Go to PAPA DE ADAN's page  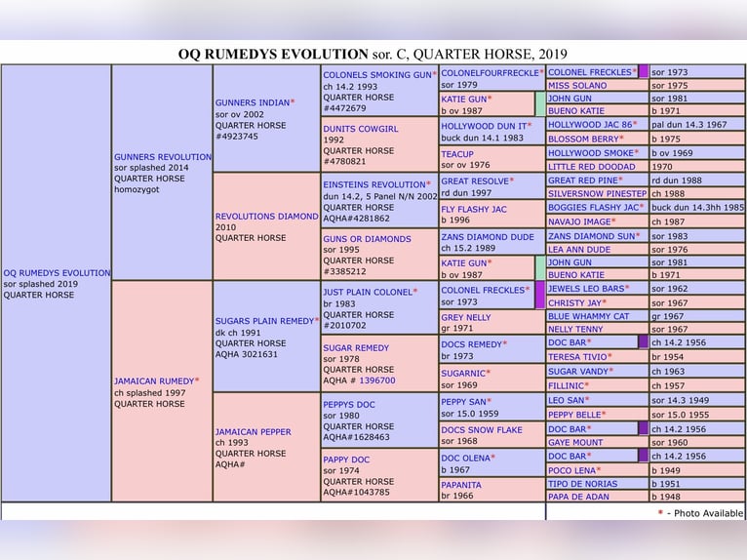578,497
